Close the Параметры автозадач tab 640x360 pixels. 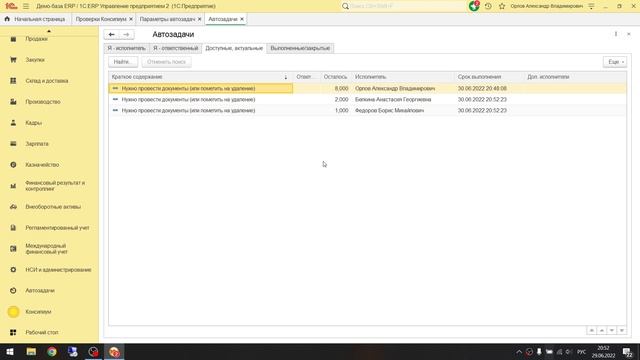(x=200, y=19)
